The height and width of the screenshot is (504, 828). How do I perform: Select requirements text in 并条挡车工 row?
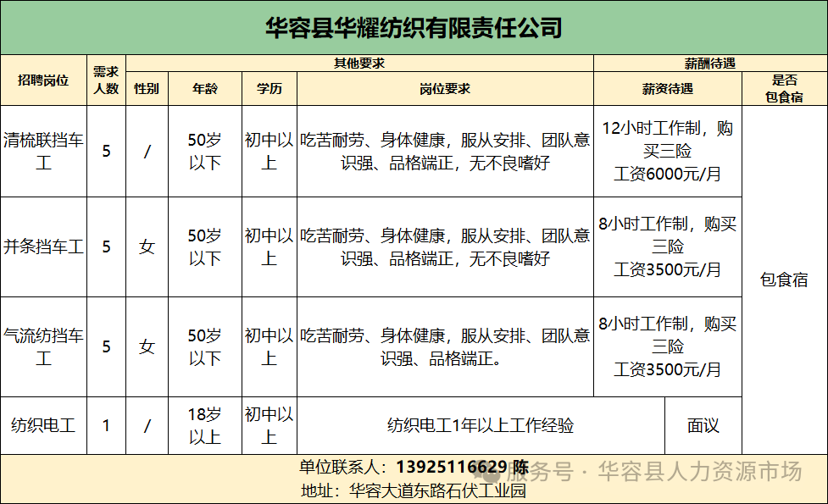tap(445, 247)
